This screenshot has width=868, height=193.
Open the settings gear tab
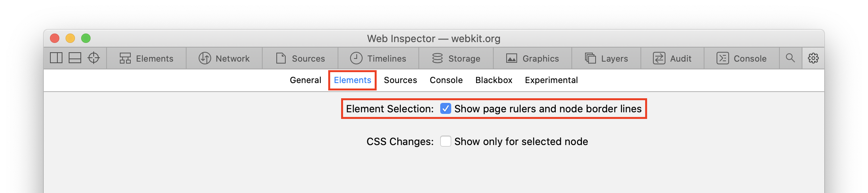[x=813, y=58]
